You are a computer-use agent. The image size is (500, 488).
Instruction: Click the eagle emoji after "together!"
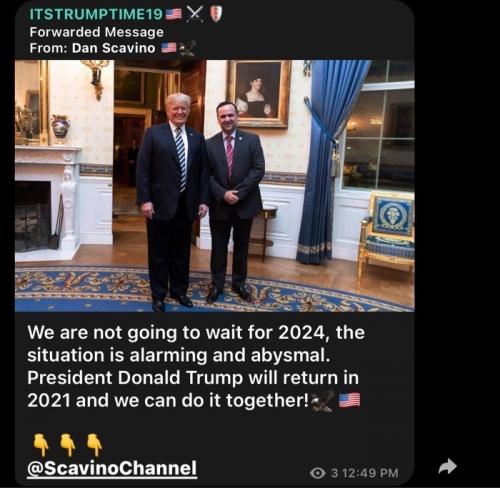(323, 401)
